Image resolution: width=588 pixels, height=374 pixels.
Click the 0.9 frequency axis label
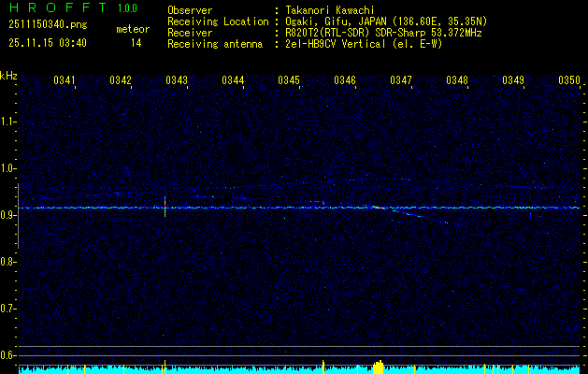click(8, 215)
